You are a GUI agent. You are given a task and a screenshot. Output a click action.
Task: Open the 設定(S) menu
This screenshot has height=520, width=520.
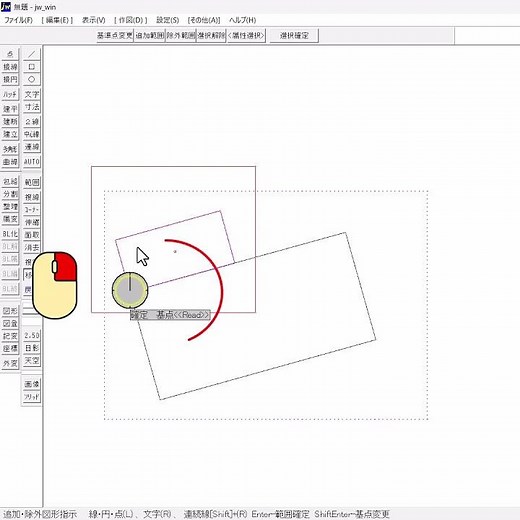coord(168,20)
